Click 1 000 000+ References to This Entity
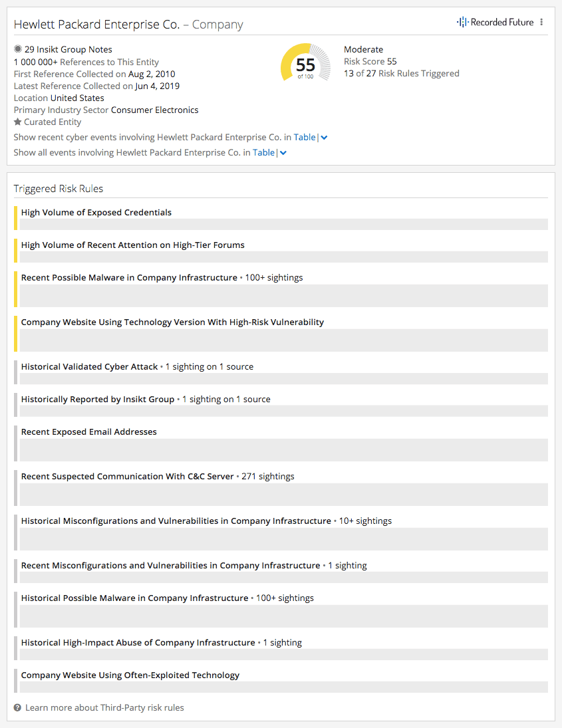This screenshot has width=562, height=728. [86, 62]
